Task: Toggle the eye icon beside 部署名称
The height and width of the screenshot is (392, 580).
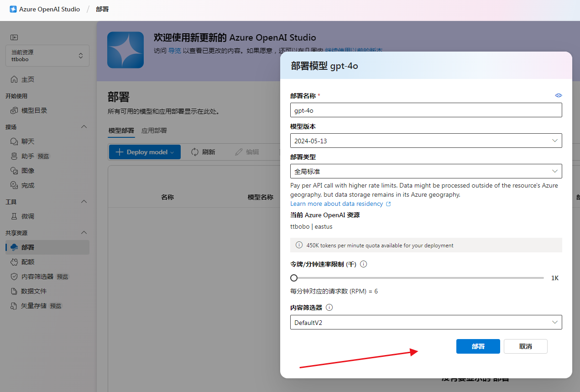Action: point(559,95)
